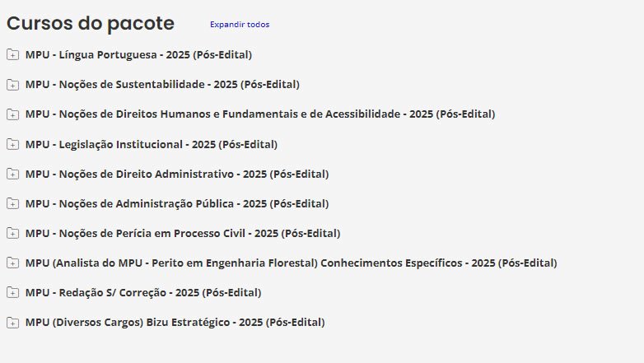Viewport: 644px width, 363px height.
Task: Select MPU - Legislação Institucional course title
Action: [x=152, y=144]
